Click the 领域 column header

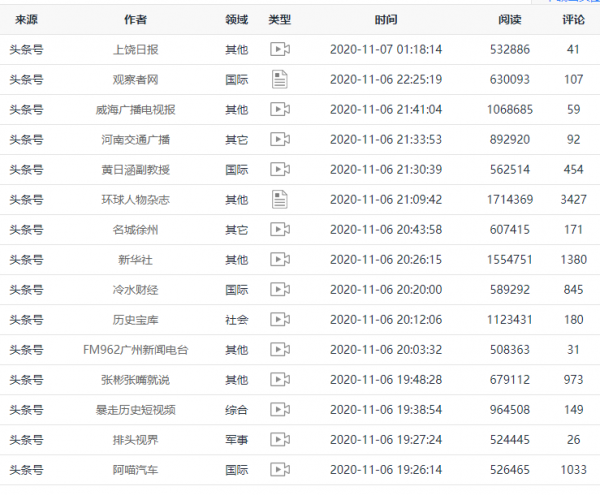click(x=236, y=20)
